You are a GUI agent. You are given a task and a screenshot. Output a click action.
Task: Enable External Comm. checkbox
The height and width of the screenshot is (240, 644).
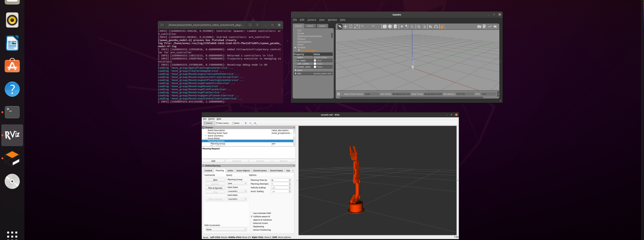coord(252,223)
